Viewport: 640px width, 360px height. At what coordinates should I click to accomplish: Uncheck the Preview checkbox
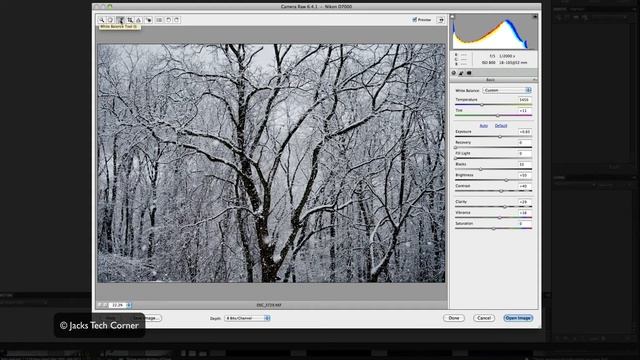(x=415, y=20)
